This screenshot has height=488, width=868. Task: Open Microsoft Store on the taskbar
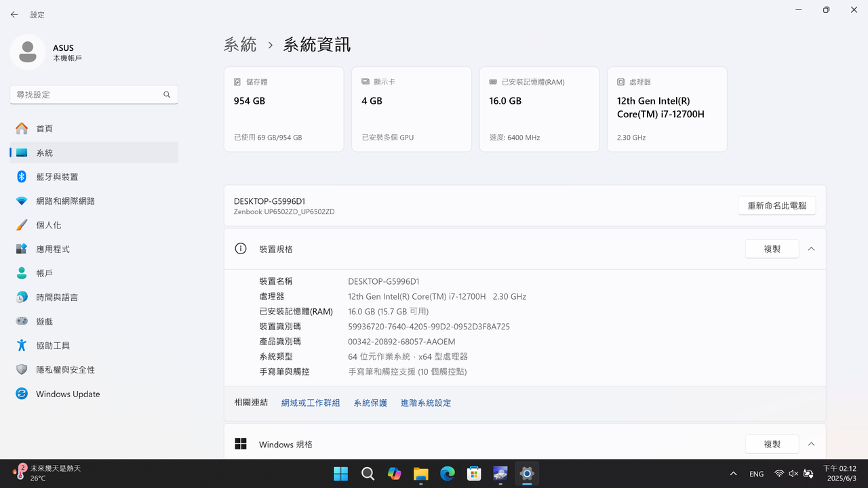point(474,474)
